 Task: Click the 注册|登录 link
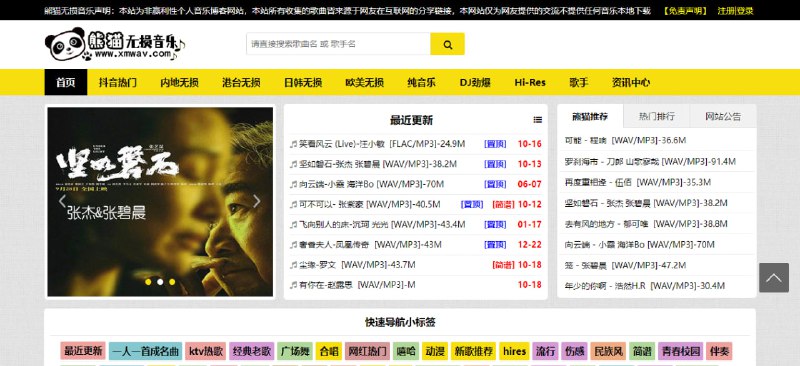click(x=735, y=11)
